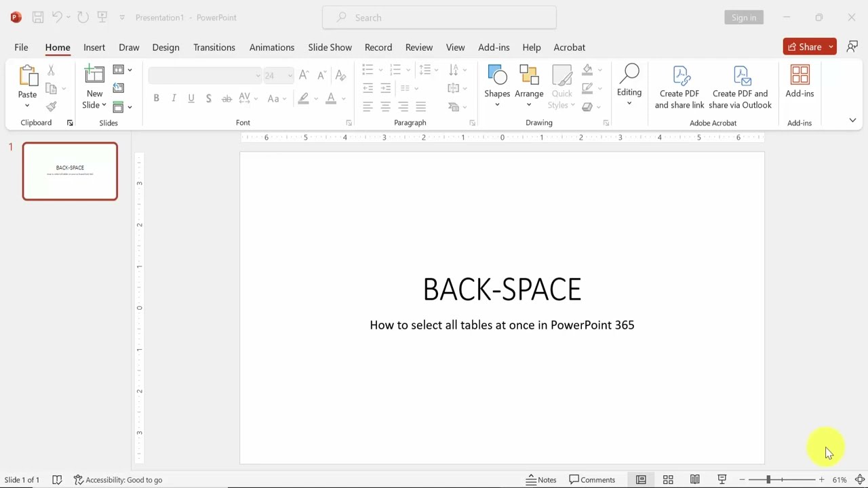Toggle Strikethrough formatting
868x488 pixels.
pos(226,98)
